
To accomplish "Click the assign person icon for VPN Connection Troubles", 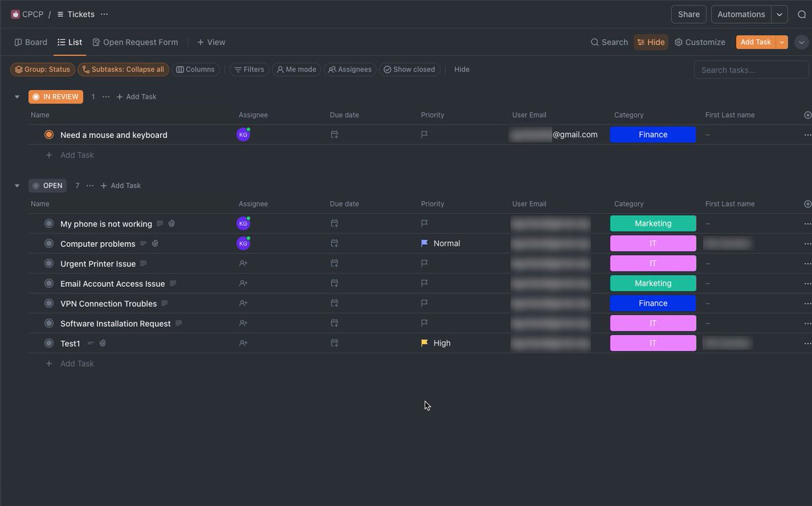I will tap(244, 303).
